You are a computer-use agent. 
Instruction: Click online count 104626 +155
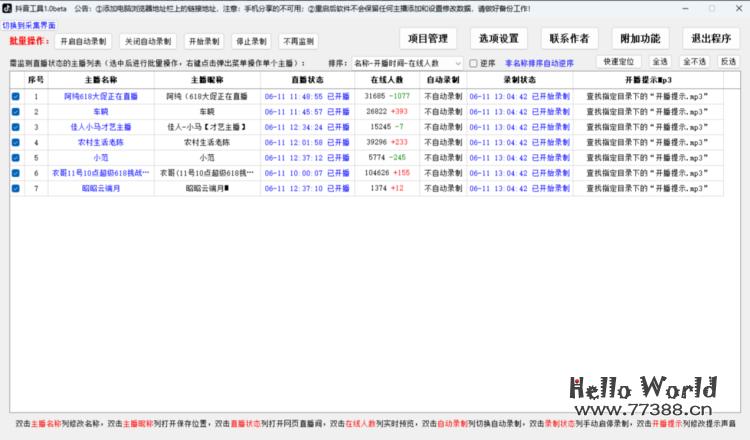click(x=387, y=173)
